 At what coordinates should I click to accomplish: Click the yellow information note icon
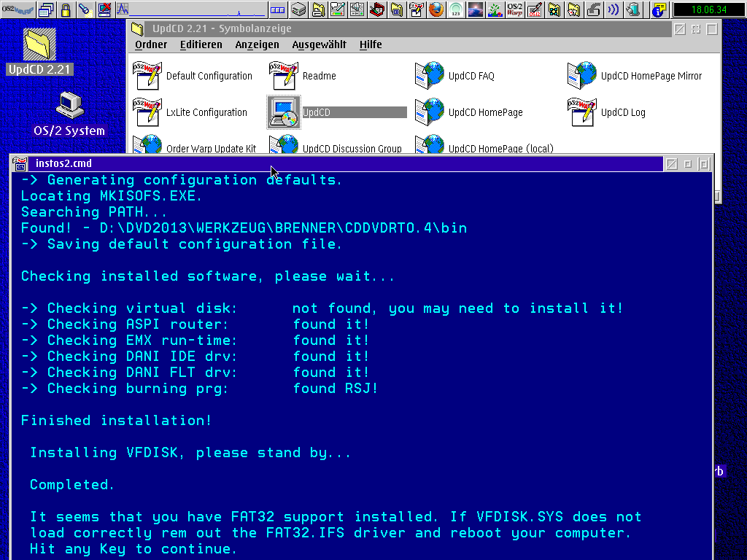[659, 9]
